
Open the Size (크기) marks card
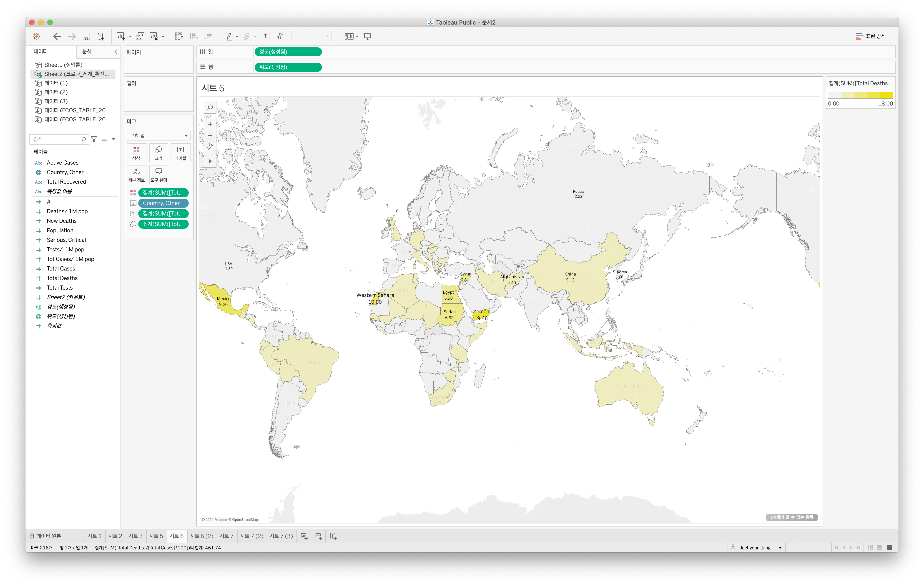tap(158, 153)
